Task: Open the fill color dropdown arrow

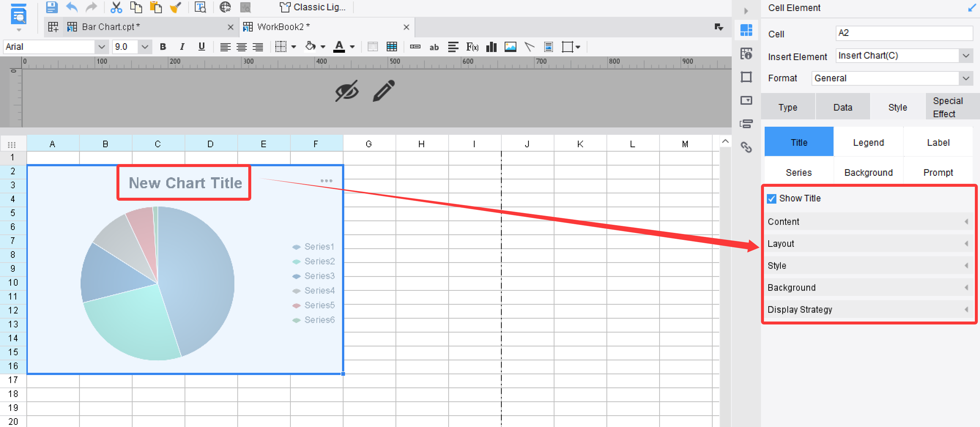Action: point(323,47)
